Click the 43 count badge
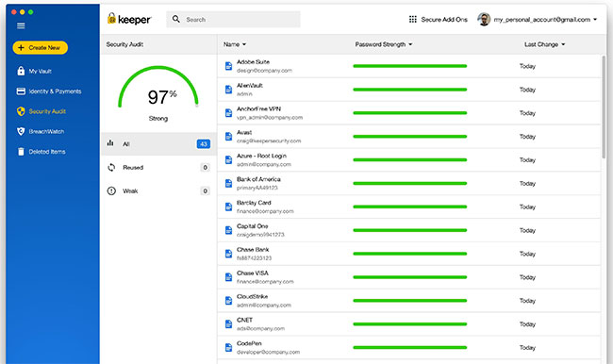Image resolution: width=613 pixels, height=364 pixels. (x=204, y=144)
